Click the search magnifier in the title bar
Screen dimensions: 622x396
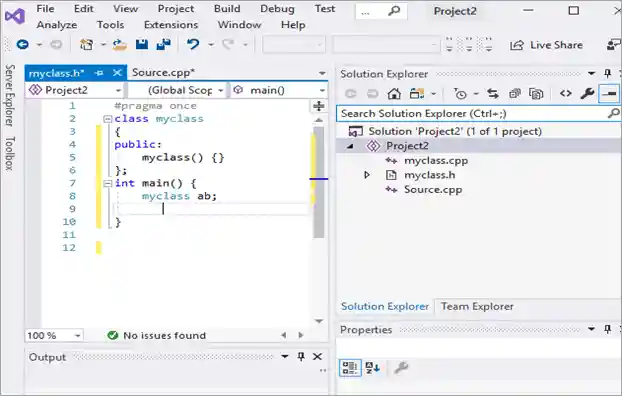[394, 11]
